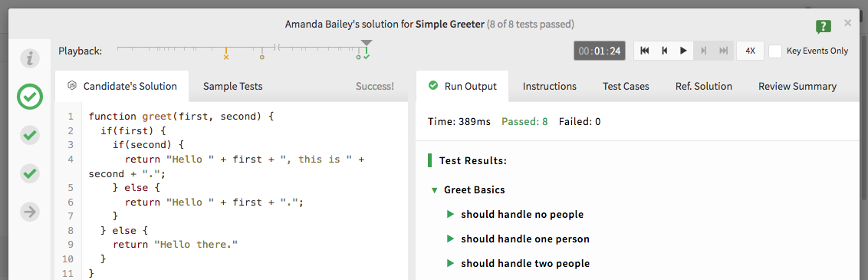The width and height of the screenshot is (868, 280).
Task: Play the solution recording
Action: (x=684, y=51)
